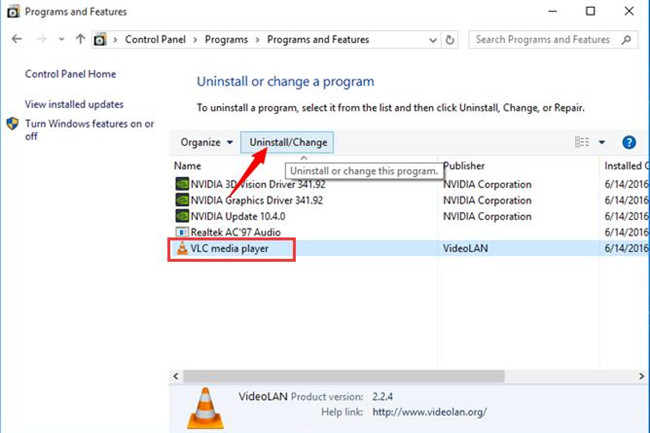
Task: Expand the root breadcrumb chevron before Control Panel
Action: click(x=115, y=40)
